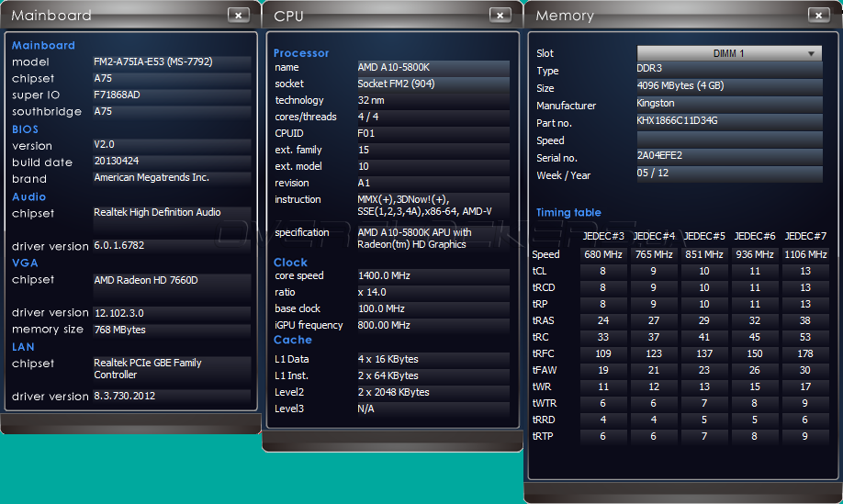Click the Memory window title bar

[x=683, y=15]
